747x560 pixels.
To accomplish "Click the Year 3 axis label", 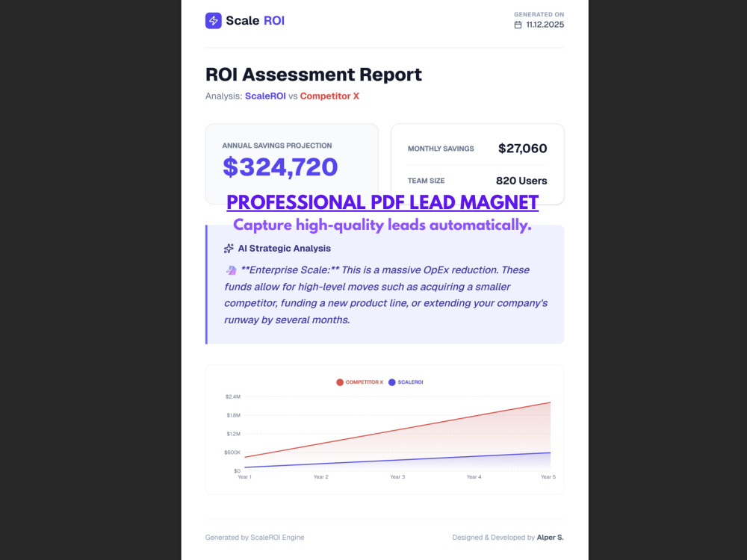I will [397, 477].
